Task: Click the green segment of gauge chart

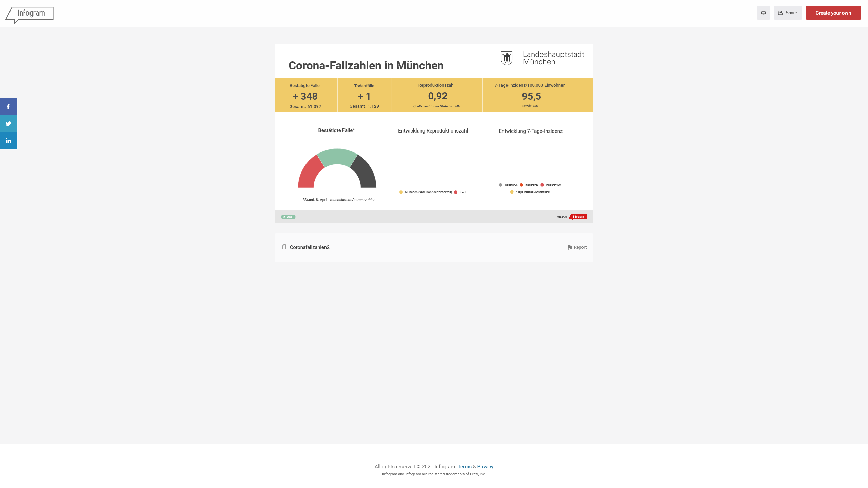Action: tap(337, 156)
